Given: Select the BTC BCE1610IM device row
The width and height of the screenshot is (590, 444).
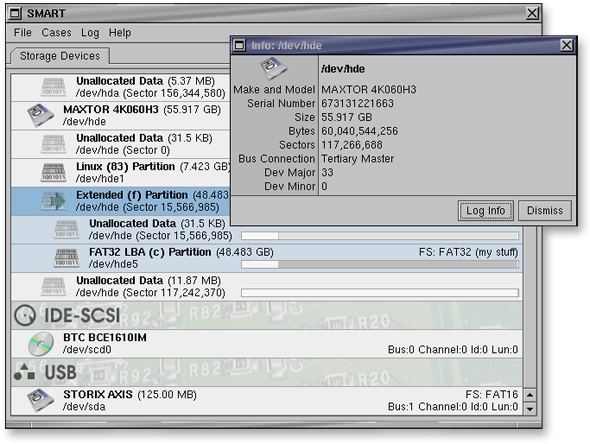Looking at the screenshot, I should pos(266,344).
